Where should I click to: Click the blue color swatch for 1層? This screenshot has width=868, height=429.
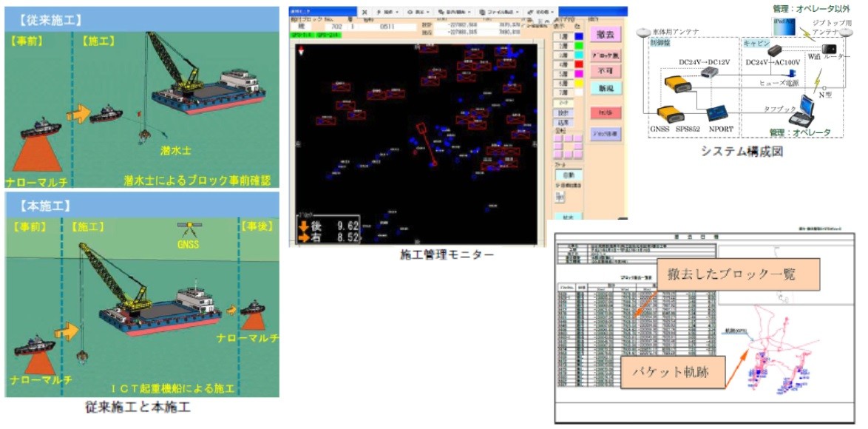click(579, 36)
